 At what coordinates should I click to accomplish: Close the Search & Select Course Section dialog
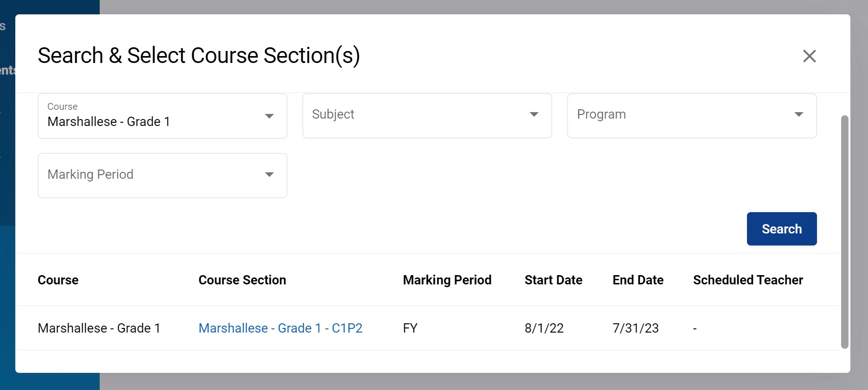[x=809, y=56]
